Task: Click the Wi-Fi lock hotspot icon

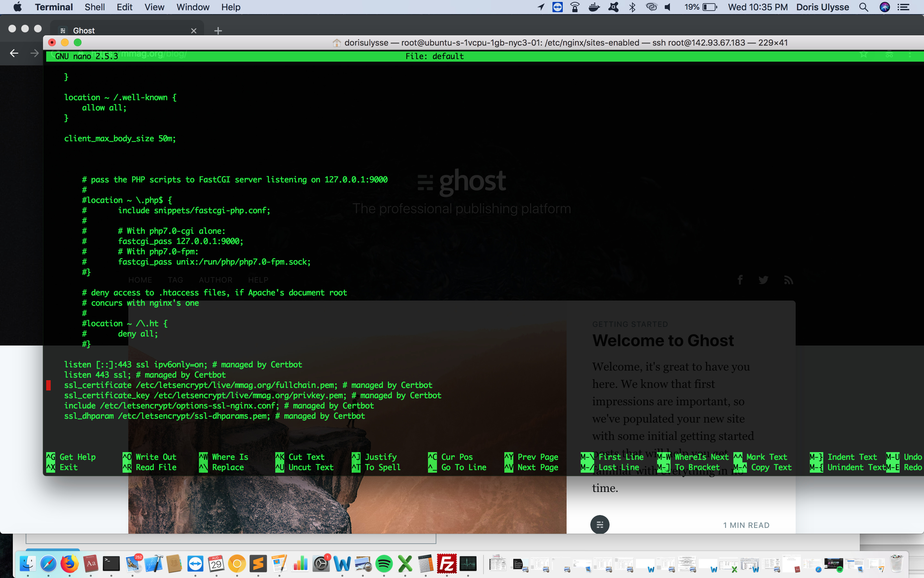Action: point(575,7)
